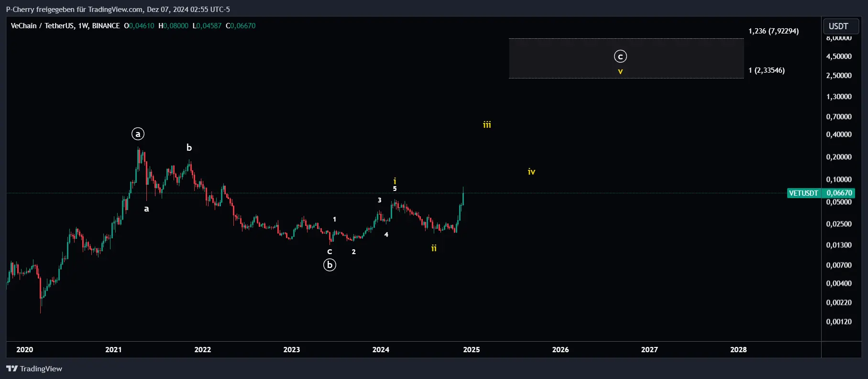
Task: Click the 2027 label on time axis
Action: coord(649,349)
